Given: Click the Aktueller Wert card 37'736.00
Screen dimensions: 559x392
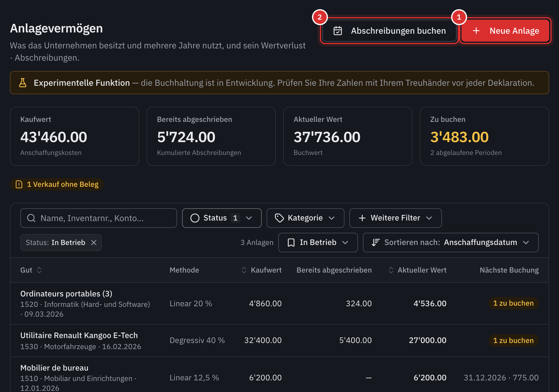Looking at the screenshot, I should pyautogui.click(x=348, y=136).
